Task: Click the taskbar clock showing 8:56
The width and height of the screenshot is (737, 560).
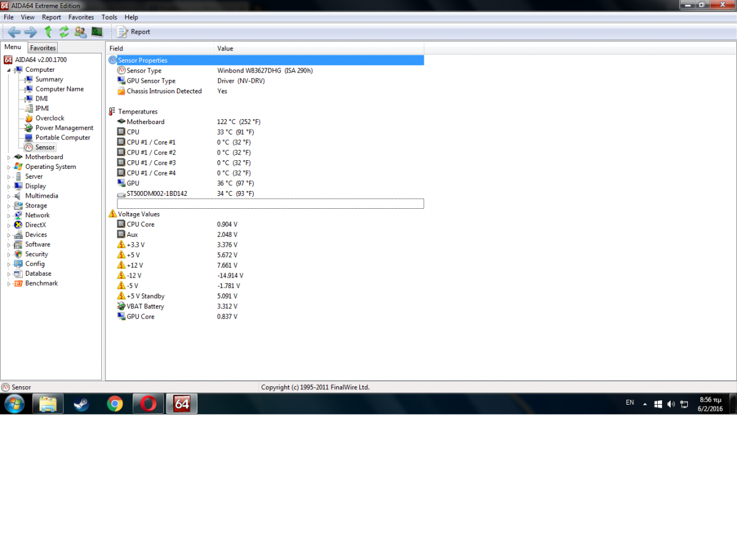Action: [711, 404]
